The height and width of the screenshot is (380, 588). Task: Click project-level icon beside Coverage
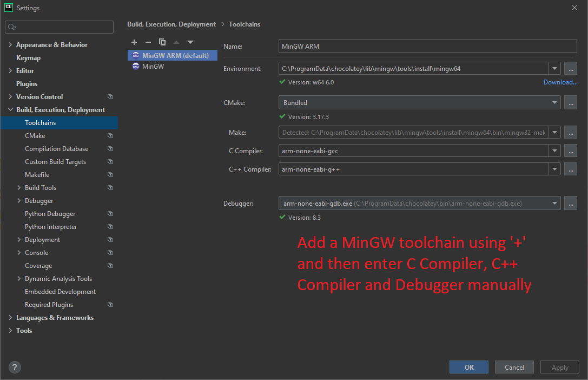(110, 266)
